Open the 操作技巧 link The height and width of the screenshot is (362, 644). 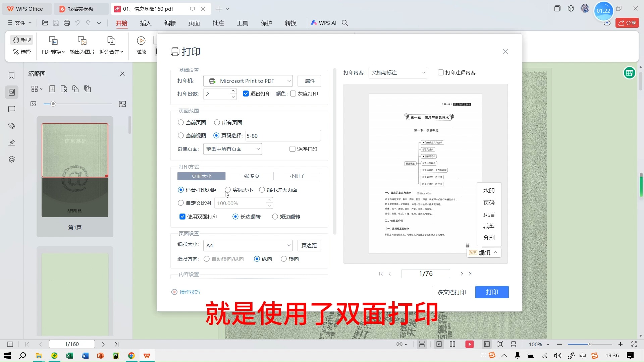click(186, 292)
